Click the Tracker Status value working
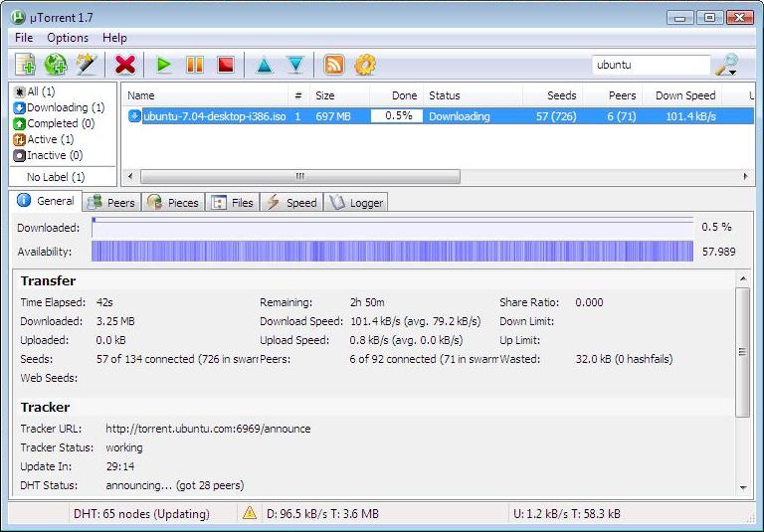764x532 pixels. pyautogui.click(x=124, y=447)
